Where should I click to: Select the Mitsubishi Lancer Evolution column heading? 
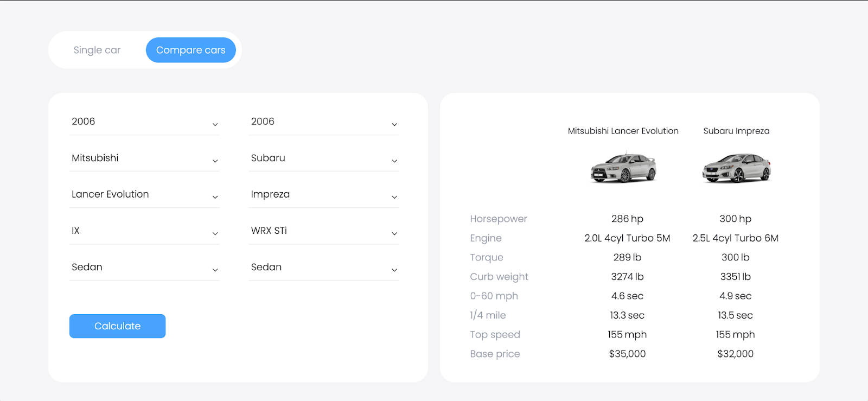point(622,131)
